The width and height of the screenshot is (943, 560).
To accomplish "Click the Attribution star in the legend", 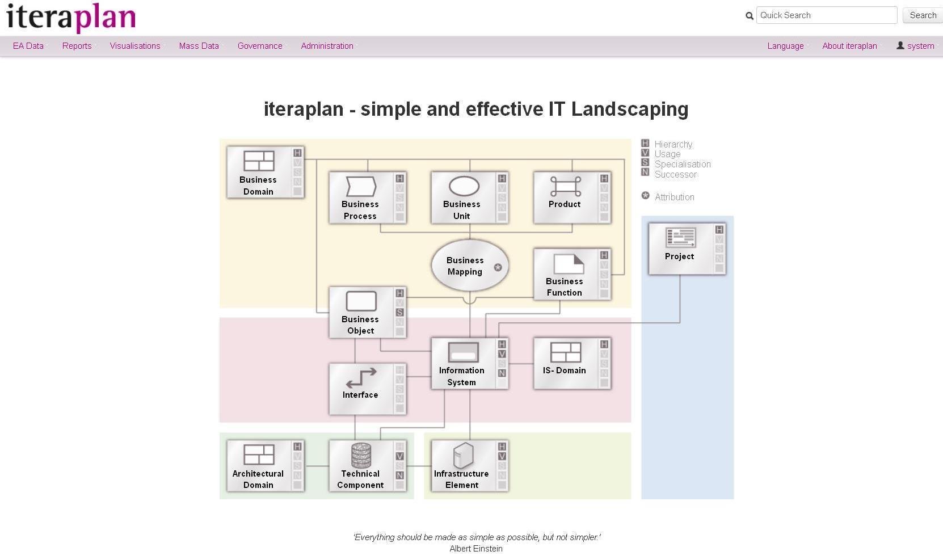I will (x=645, y=195).
